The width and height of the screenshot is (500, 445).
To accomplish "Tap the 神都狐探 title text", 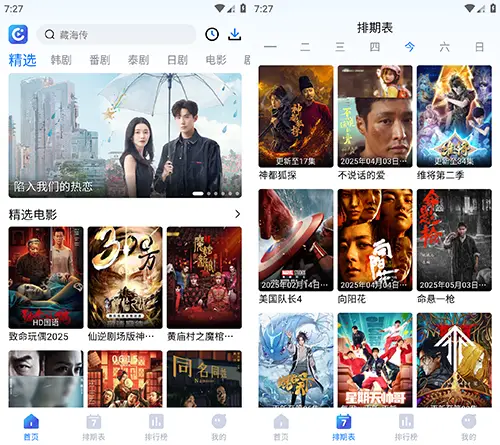I will coord(278,175).
